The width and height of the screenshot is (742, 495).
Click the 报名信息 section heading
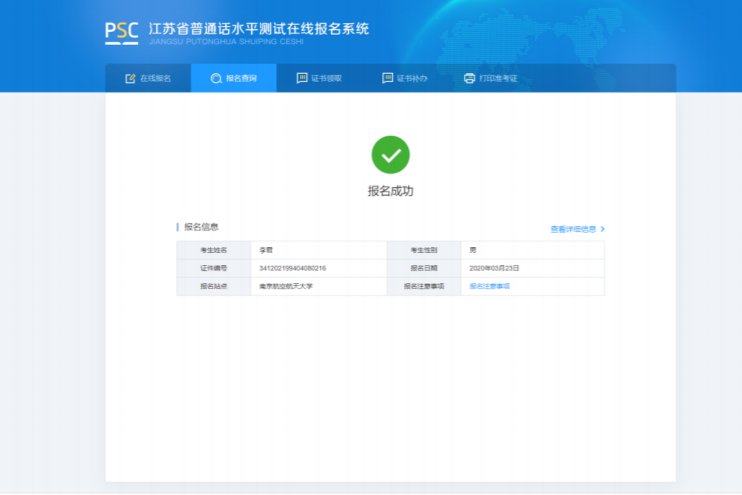tap(201, 227)
